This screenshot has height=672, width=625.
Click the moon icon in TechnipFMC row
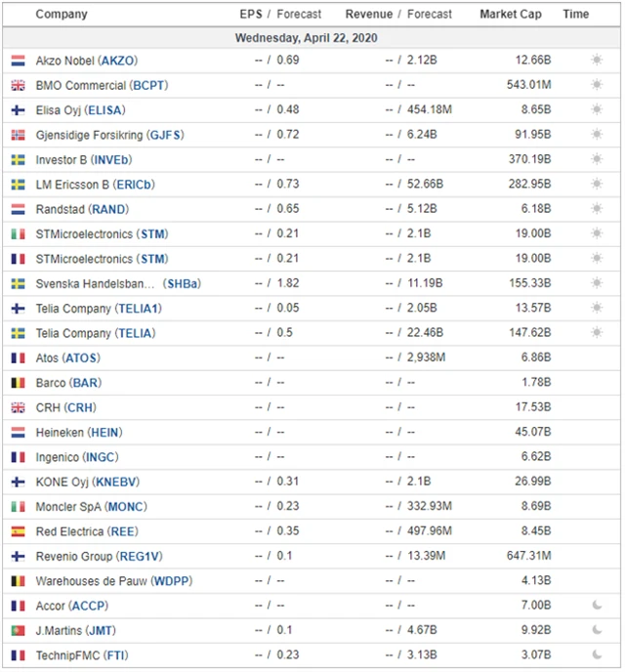click(x=596, y=654)
